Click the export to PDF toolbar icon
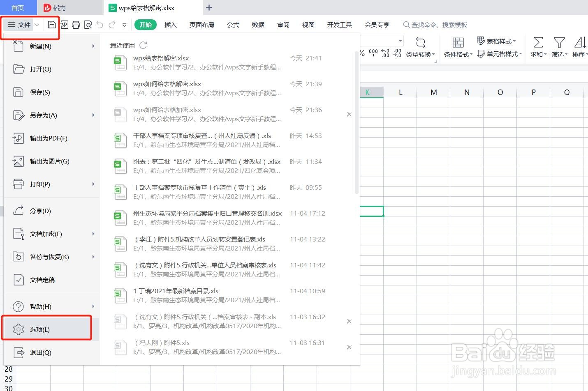This screenshot has width=588, height=391. pos(64,25)
